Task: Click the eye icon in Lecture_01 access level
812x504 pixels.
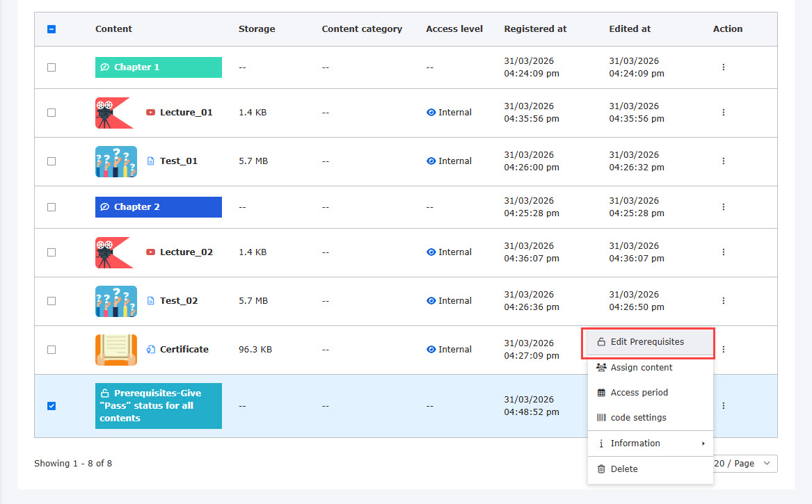Action: pos(431,113)
